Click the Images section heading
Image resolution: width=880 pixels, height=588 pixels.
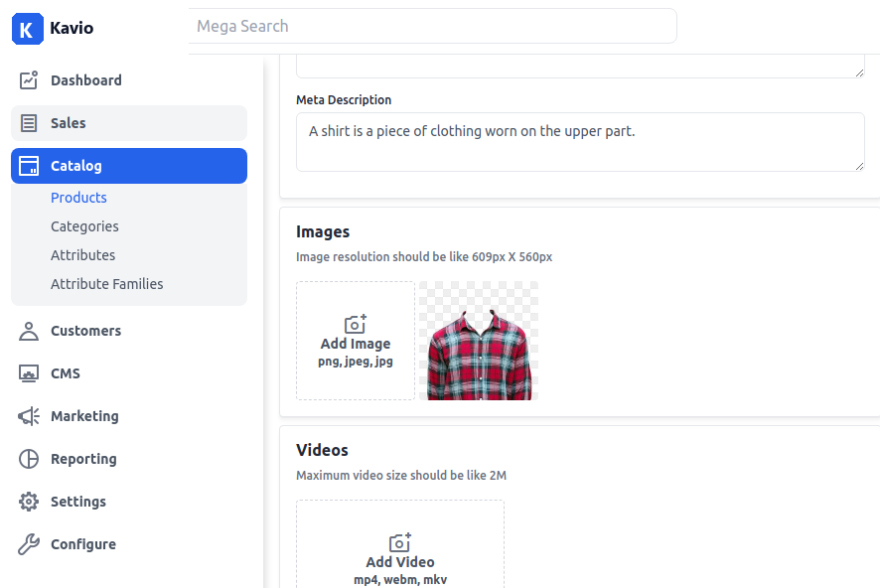coord(323,231)
